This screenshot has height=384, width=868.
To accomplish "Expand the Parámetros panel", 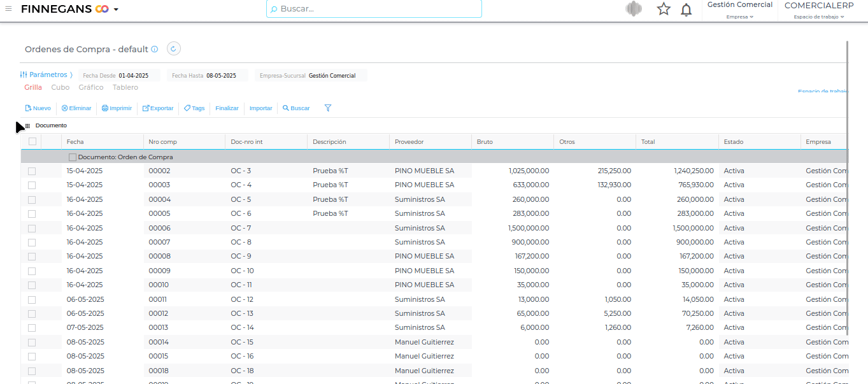I will coord(46,75).
